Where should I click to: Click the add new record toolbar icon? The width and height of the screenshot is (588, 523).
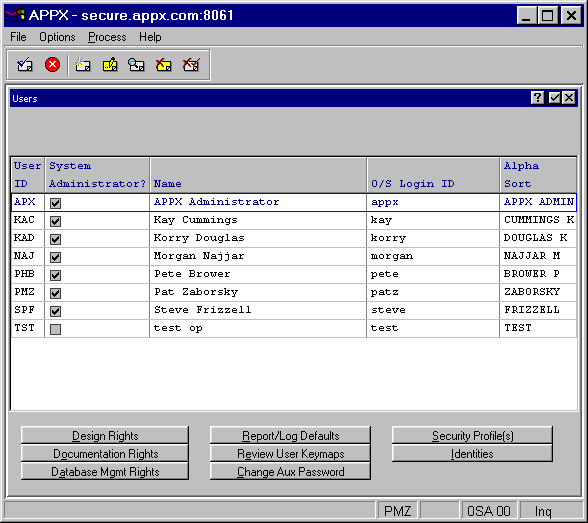82,64
